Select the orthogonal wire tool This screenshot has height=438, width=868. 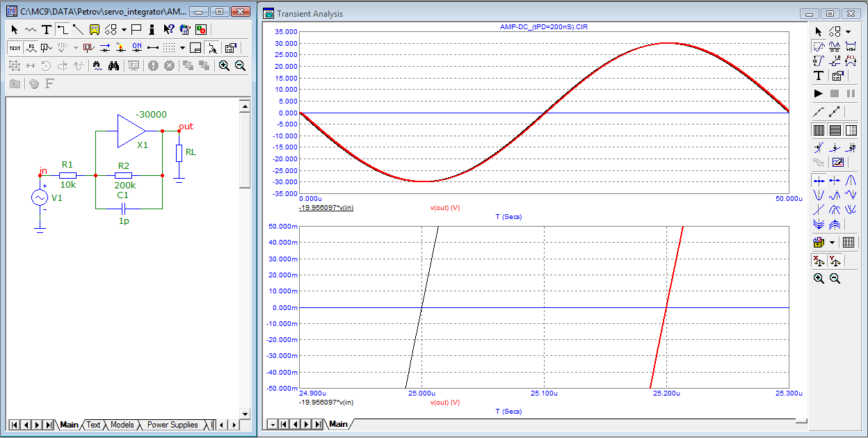(63, 30)
